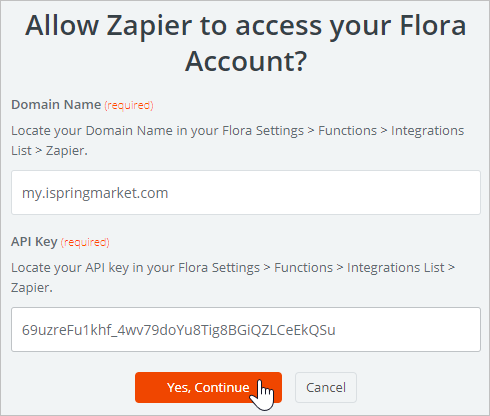This screenshot has height=416, width=490.
Task: Click the red required tag beside Domain Name
Action: click(129, 105)
